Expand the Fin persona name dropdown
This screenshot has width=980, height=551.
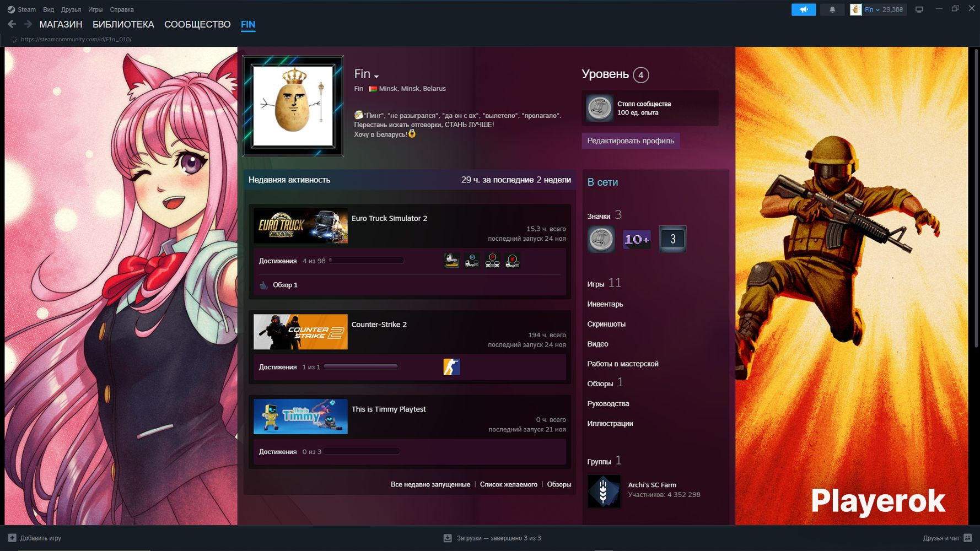coord(376,76)
